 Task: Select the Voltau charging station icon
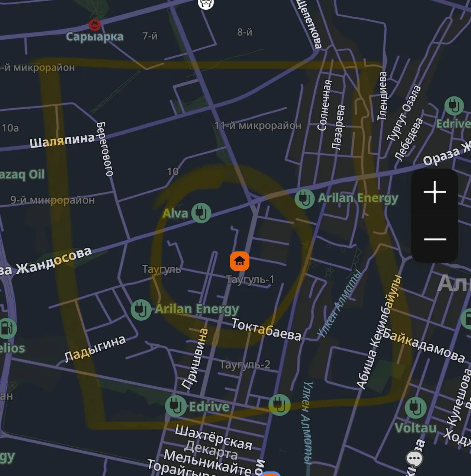(415, 407)
